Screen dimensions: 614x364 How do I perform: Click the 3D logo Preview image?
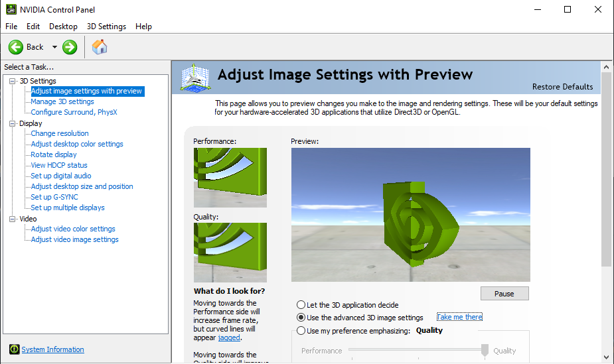point(411,215)
